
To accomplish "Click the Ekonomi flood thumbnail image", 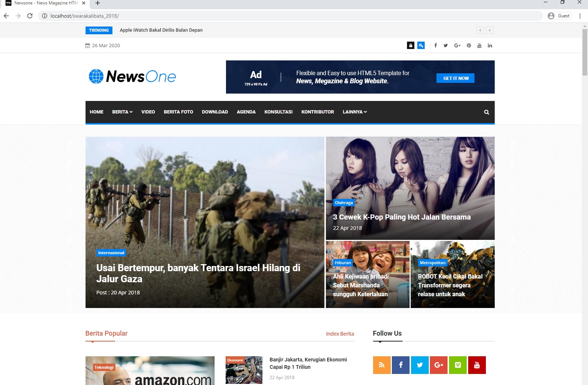I will point(244,370).
